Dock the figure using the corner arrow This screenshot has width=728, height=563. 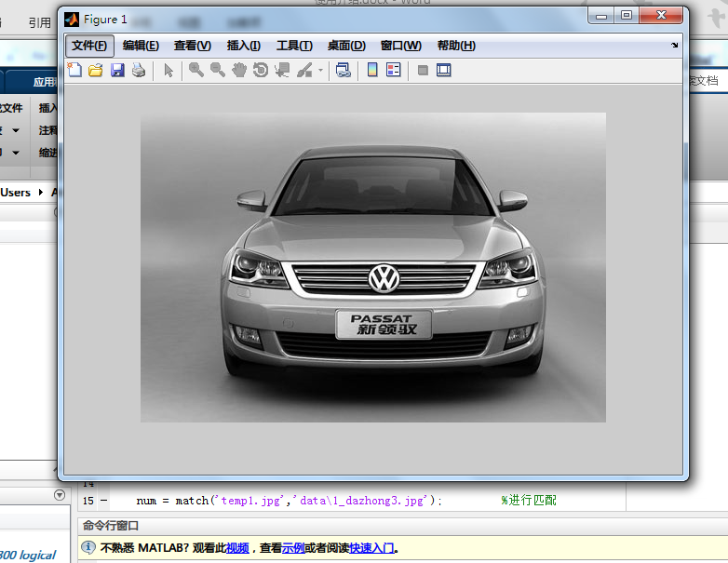click(674, 45)
